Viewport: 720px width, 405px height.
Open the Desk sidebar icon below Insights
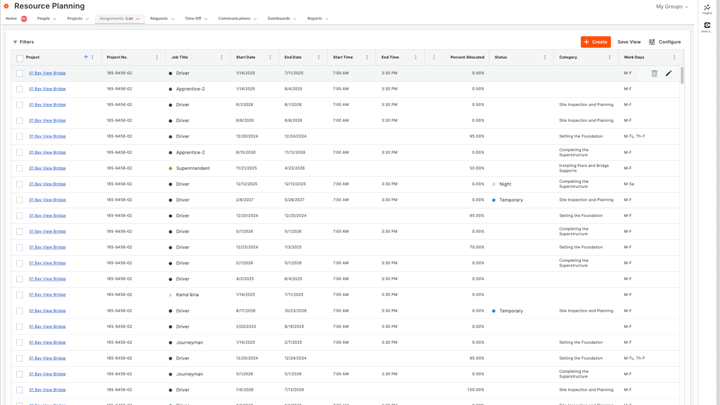click(x=707, y=27)
